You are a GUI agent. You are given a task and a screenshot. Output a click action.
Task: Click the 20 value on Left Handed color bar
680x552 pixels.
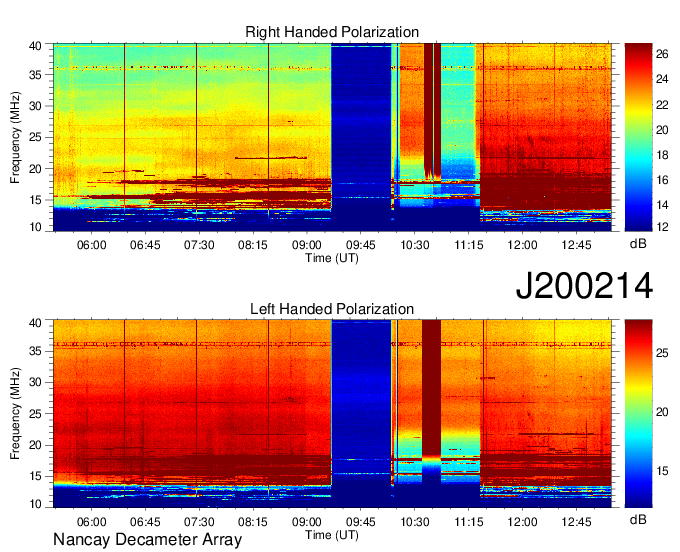click(x=662, y=412)
